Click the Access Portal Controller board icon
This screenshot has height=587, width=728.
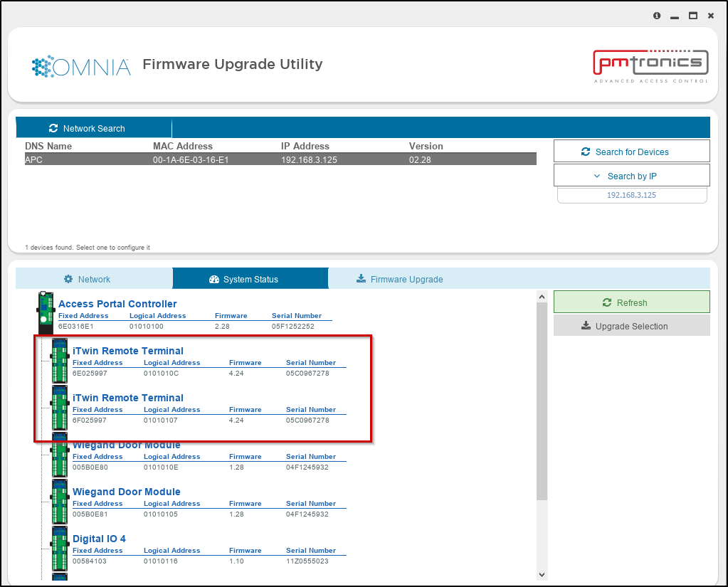[46, 313]
